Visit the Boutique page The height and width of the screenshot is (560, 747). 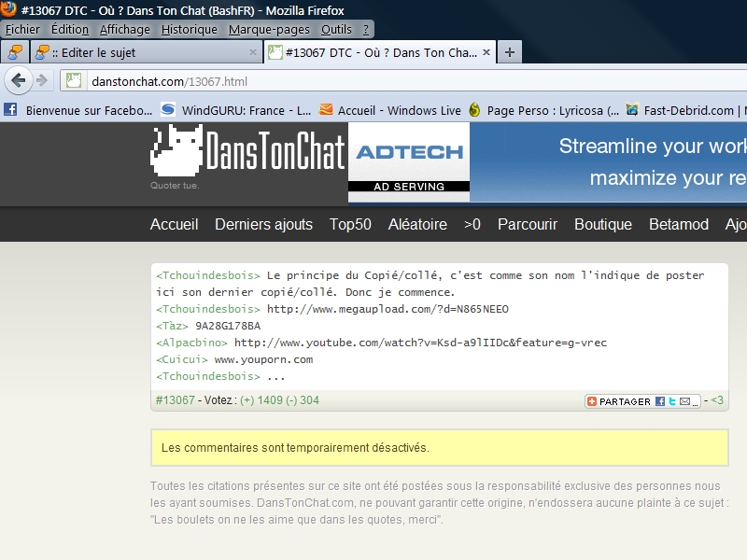603,224
